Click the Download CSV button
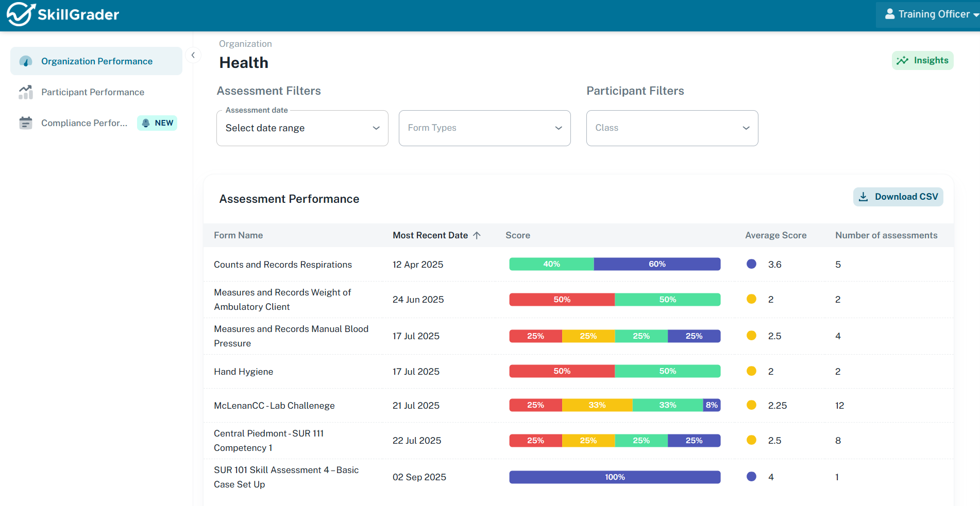This screenshot has width=980, height=506. coord(898,197)
